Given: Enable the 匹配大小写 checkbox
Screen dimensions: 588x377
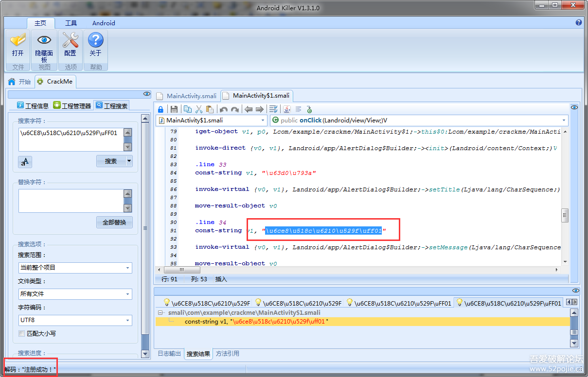Looking at the screenshot, I should coord(22,334).
